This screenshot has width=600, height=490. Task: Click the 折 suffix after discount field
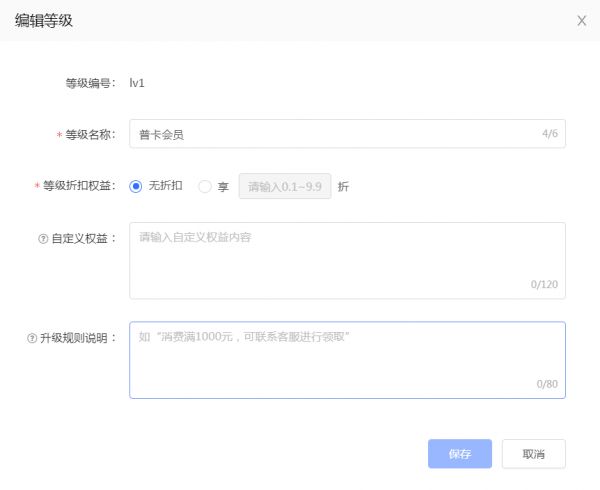click(344, 186)
